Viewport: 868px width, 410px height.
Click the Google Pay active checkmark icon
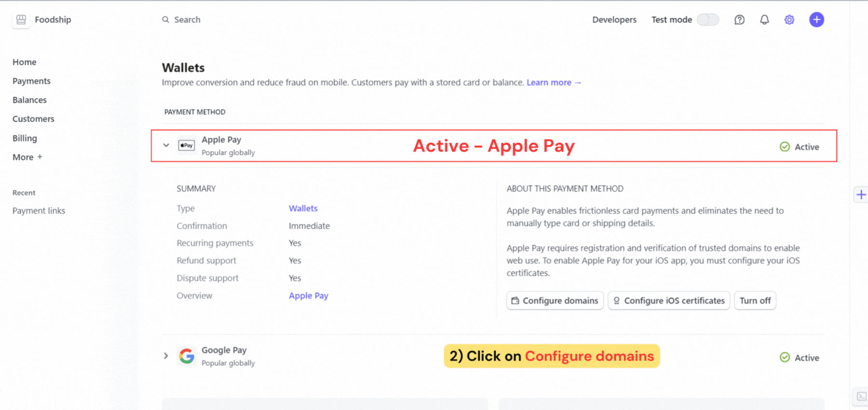[x=785, y=357]
